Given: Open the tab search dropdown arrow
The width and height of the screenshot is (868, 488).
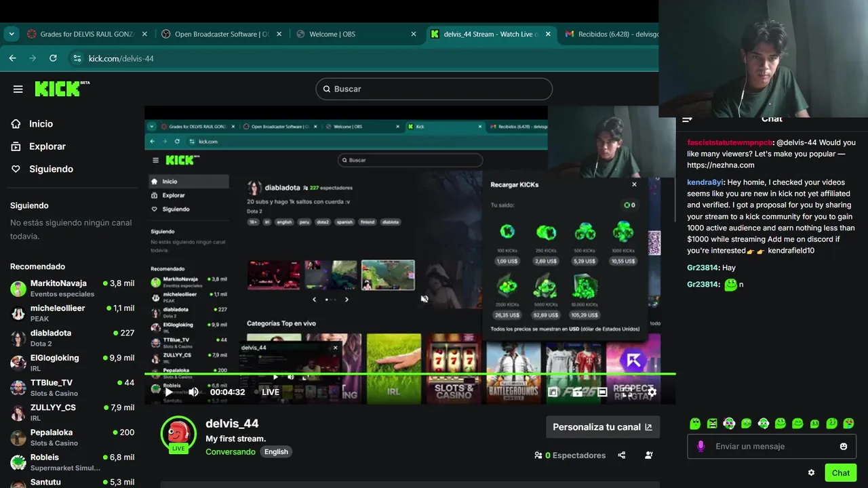Looking at the screenshot, I should [x=12, y=34].
